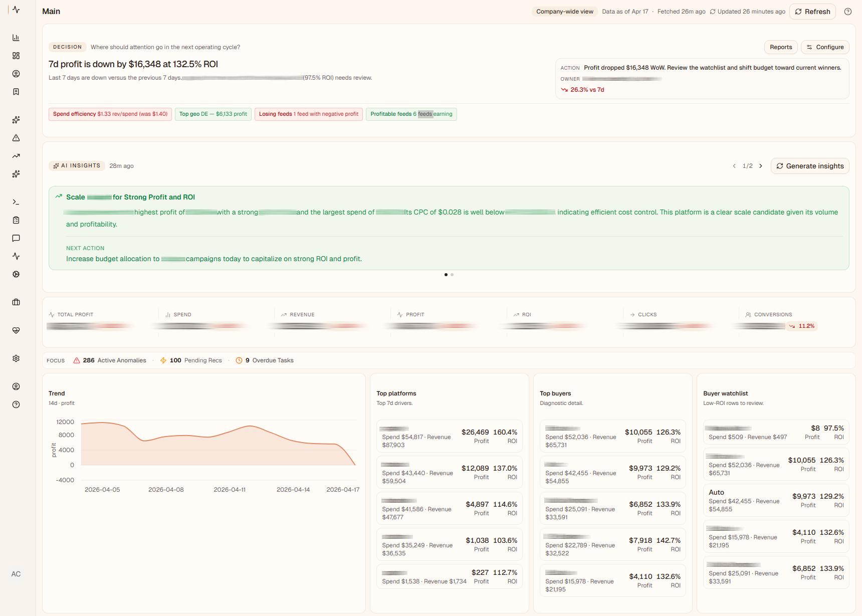862x616 pixels.
Task: Click the Refresh button
Action: (x=812, y=12)
